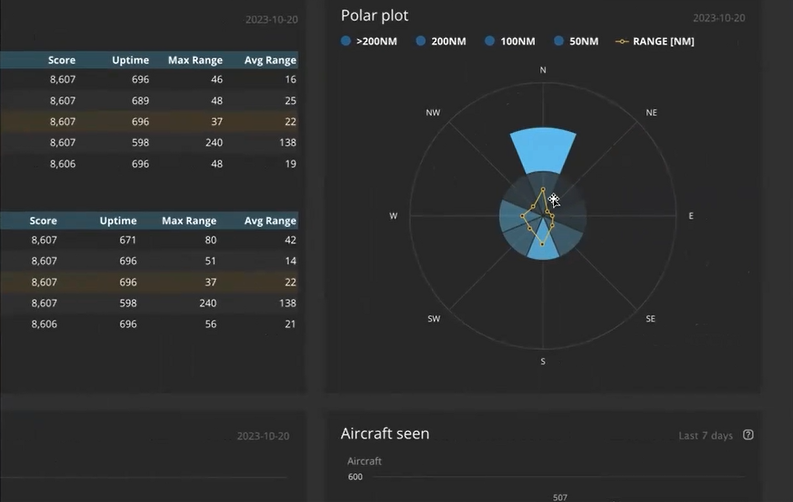
Task: Click the light-blue south sector of the polar plot
Action: point(543,248)
